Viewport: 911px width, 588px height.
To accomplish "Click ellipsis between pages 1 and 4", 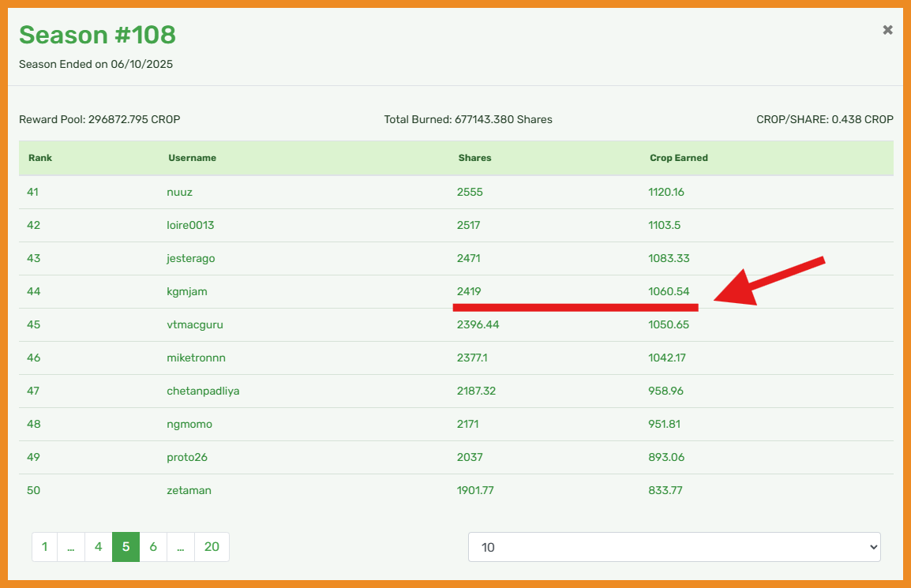I will pyautogui.click(x=71, y=546).
